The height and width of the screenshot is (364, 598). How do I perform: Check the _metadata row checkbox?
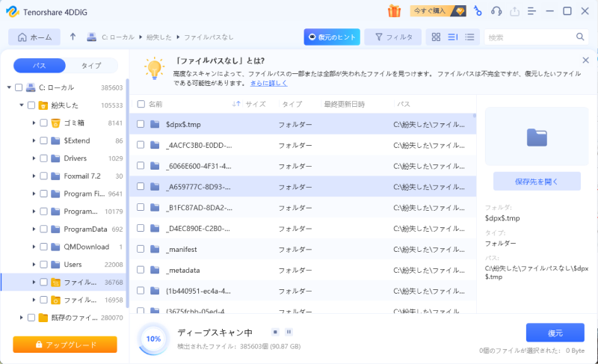(141, 270)
